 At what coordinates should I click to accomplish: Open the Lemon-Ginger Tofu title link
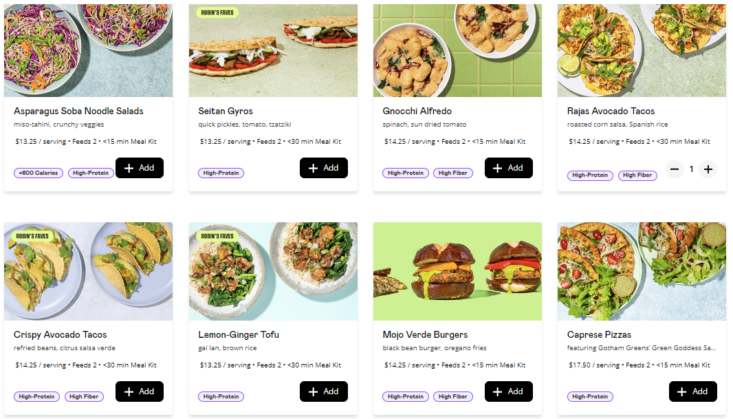pos(239,334)
